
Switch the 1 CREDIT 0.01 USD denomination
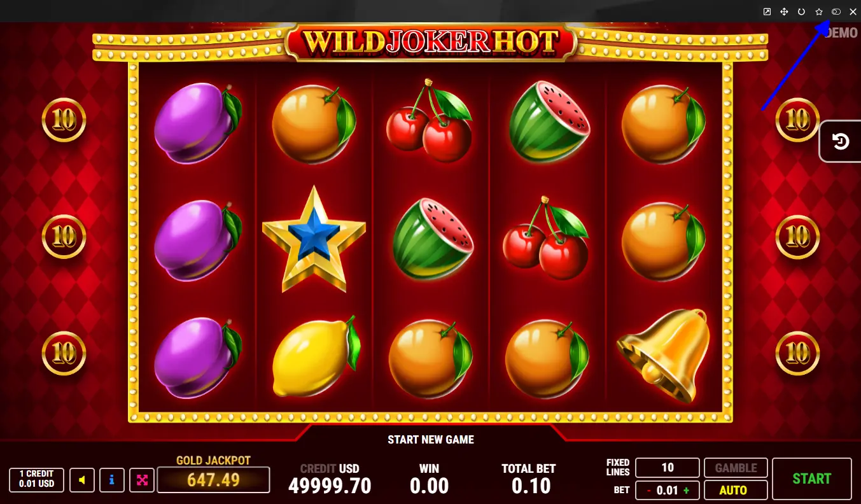(x=36, y=480)
